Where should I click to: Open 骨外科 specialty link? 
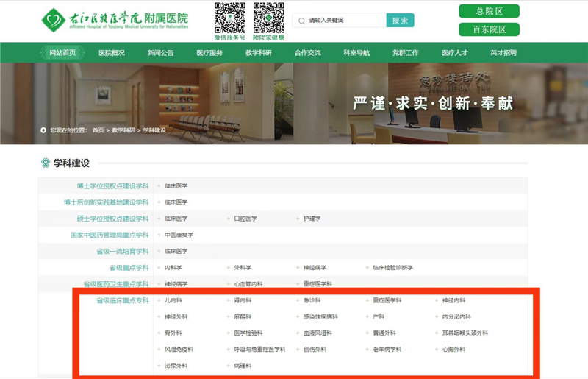coord(173,333)
